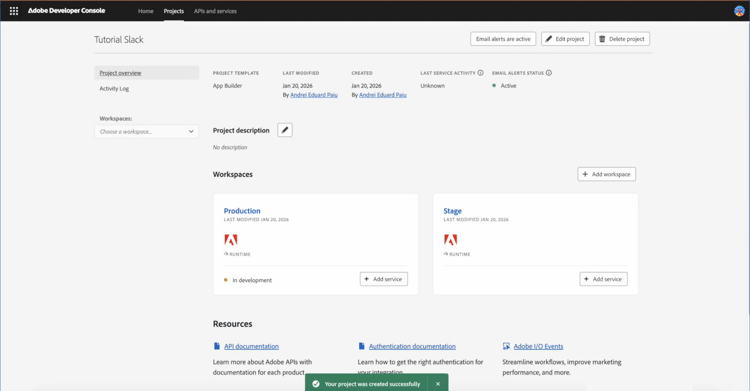Click the App Builder template value
750x391 pixels.
(227, 86)
